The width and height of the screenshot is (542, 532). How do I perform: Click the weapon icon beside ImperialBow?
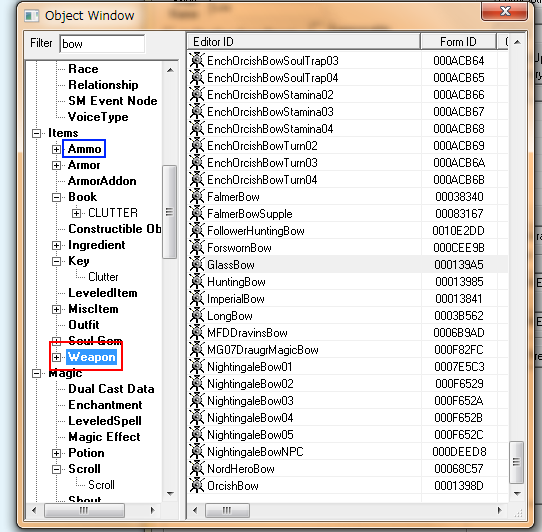point(197,299)
